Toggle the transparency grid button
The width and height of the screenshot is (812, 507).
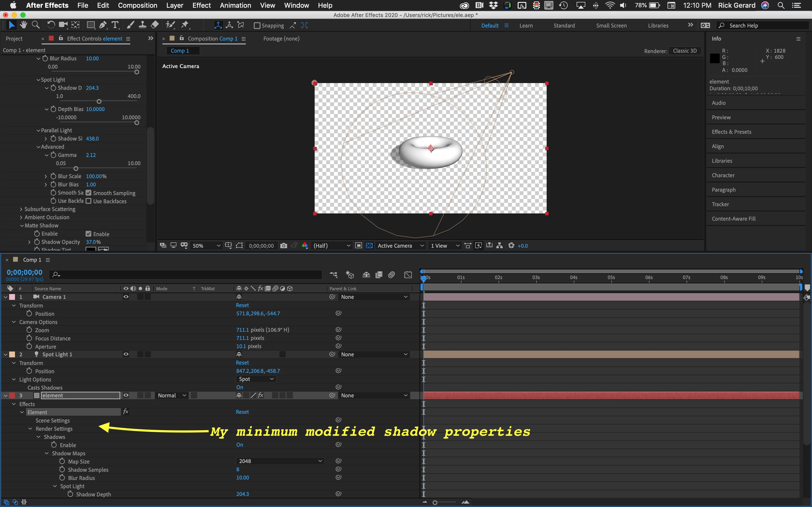coord(369,246)
